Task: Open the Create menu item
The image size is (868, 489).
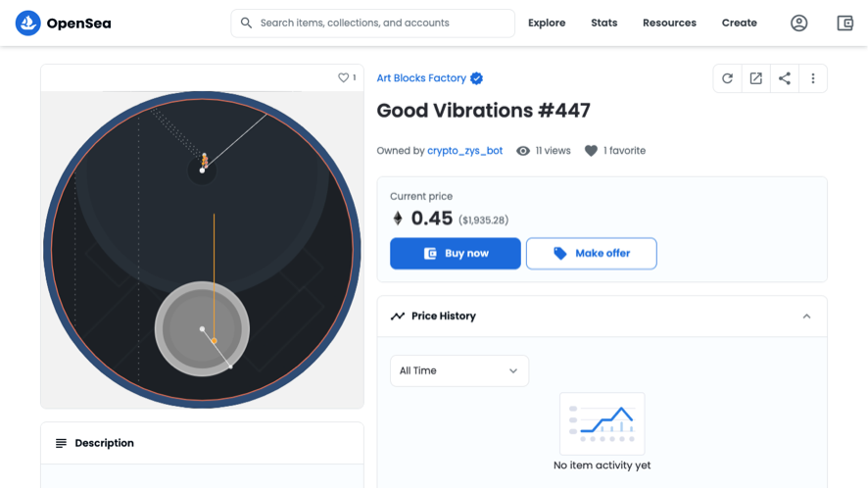Action: pyautogui.click(x=739, y=24)
